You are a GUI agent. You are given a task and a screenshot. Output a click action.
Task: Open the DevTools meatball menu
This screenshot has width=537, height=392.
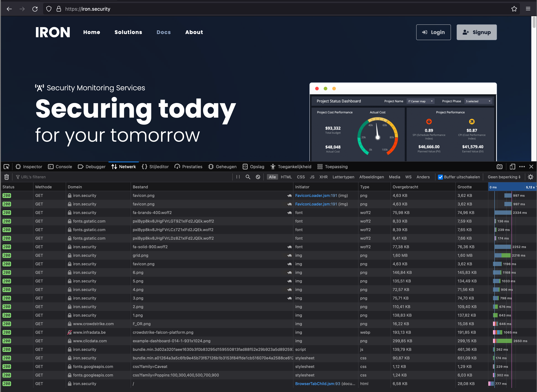pyautogui.click(x=522, y=167)
